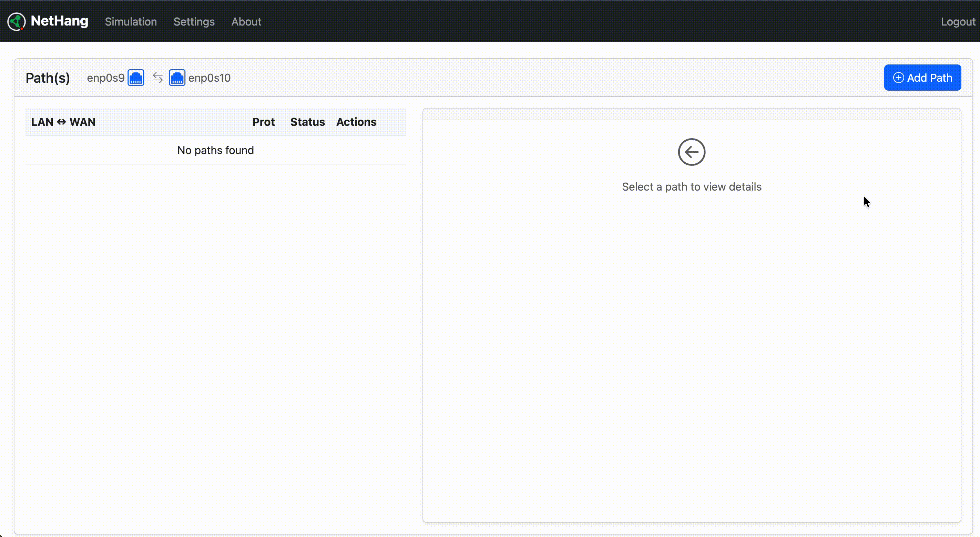Click the Actions column header

356,122
